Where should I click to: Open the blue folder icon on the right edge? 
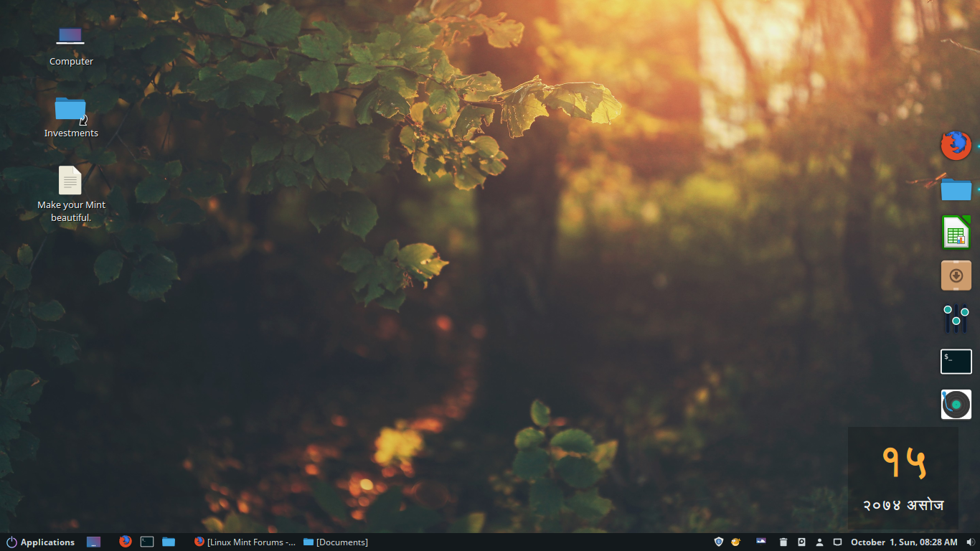956,189
